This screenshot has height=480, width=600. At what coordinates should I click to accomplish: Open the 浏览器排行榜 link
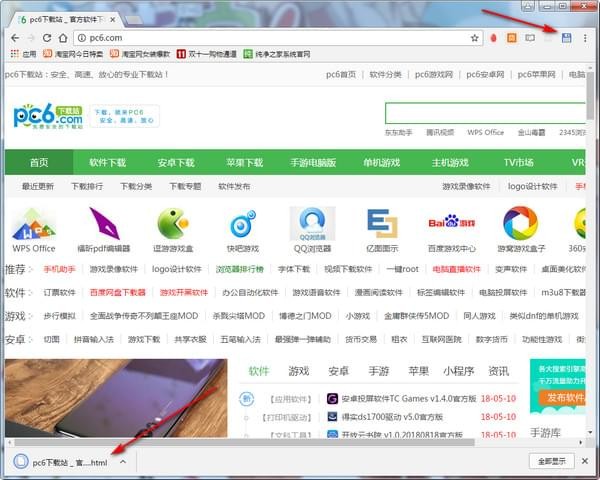(240, 269)
